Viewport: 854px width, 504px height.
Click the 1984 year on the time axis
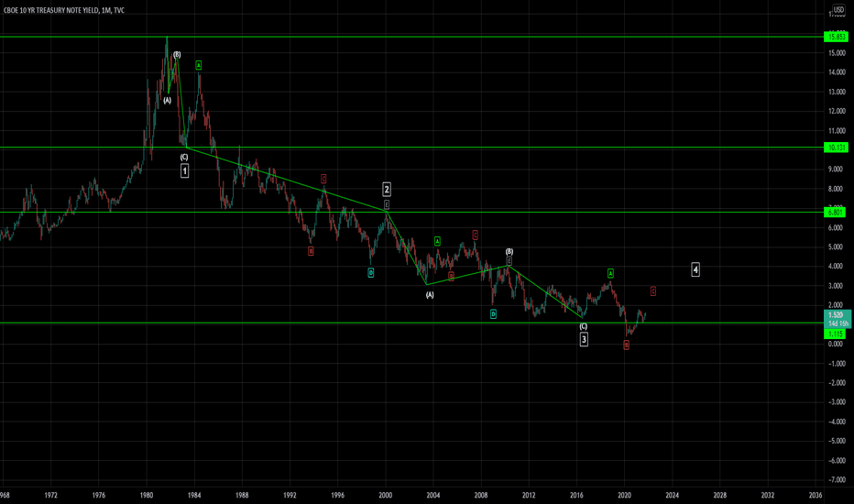pos(194,495)
